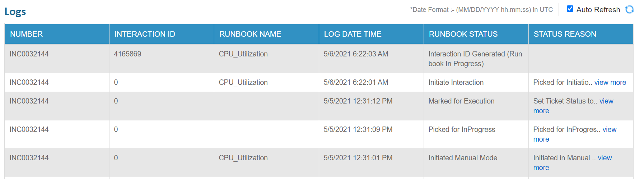Expand view more for Set Ticket Status
Image resolution: width=644 pixels, height=179 pixels.
606,101
